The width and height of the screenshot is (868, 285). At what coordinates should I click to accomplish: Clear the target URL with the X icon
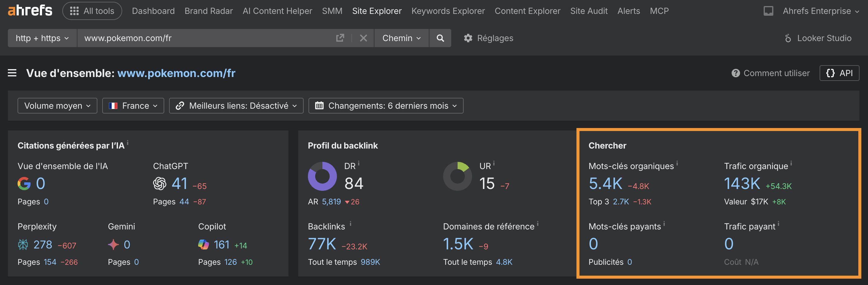point(364,38)
